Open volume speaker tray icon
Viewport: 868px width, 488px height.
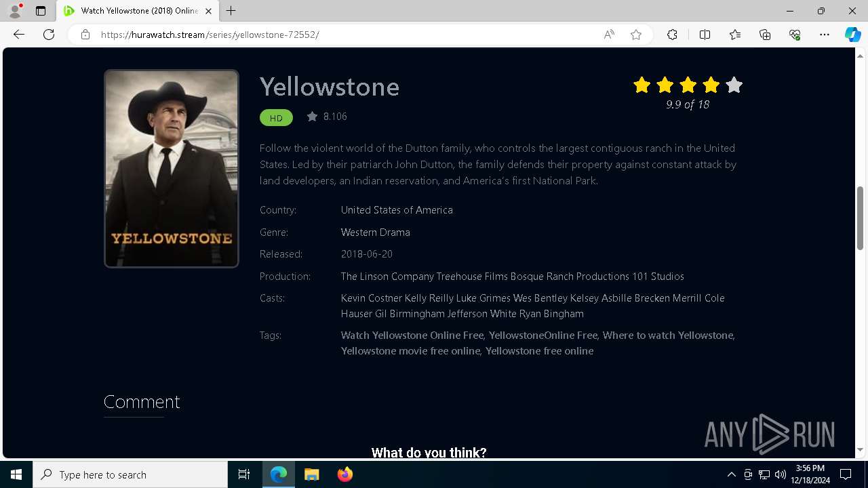click(781, 474)
